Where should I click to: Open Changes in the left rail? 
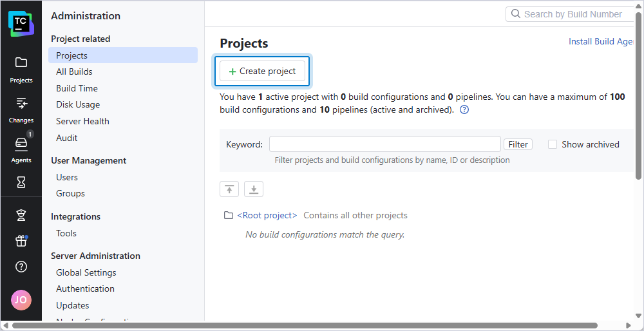[x=21, y=109]
